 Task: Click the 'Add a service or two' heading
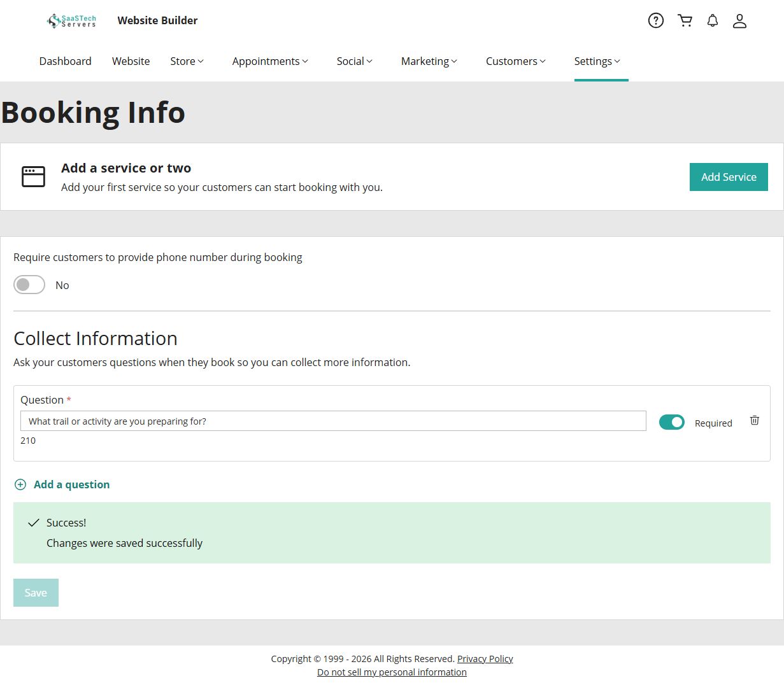point(126,168)
